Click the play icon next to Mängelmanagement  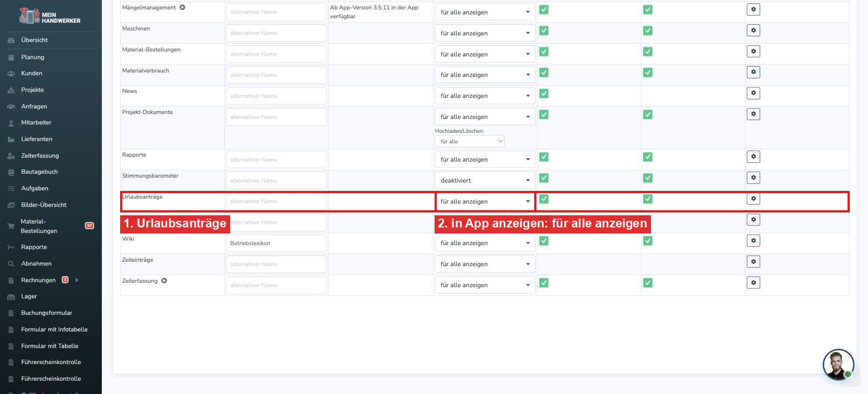click(182, 8)
